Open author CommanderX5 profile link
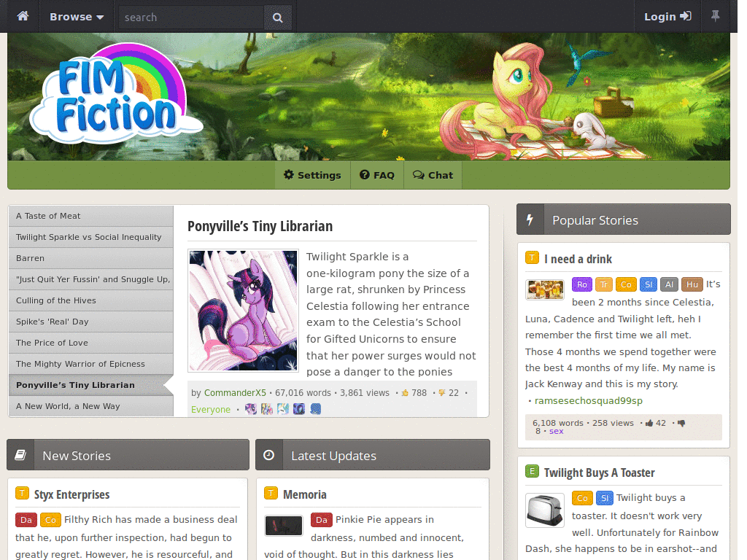Screen dimensions: 747x560 click(x=235, y=393)
